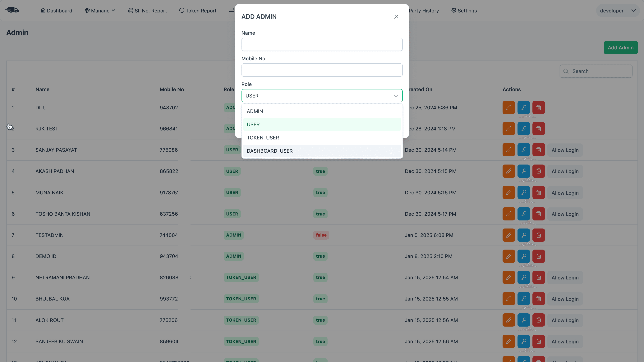The width and height of the screenshot is (644, 362).
Task: Open the blue key icon for DEMO ID
Action: (x=524, y=256)
